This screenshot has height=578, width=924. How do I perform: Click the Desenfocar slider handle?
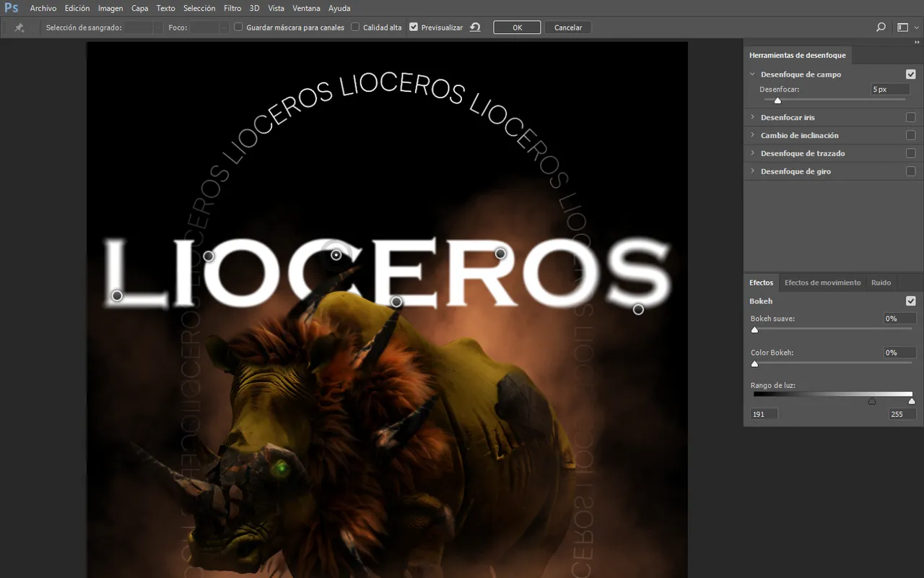pyautogui.click(x=777, y=100)
